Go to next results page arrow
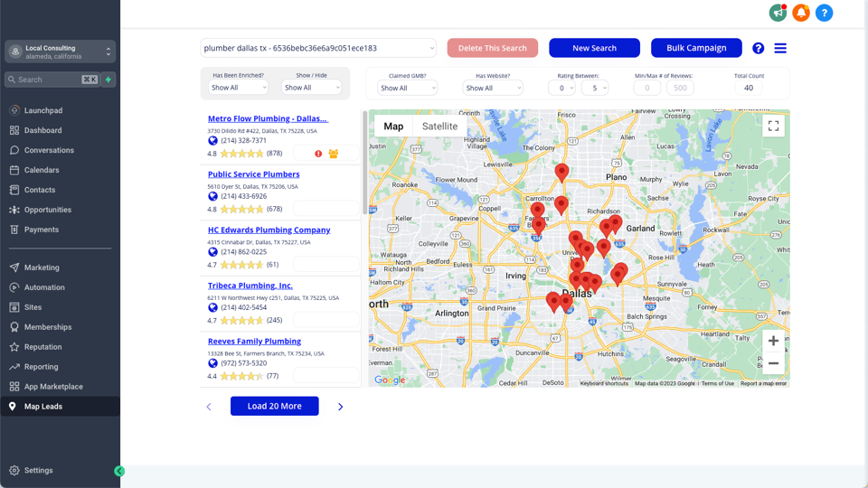This screenshot has height=488, width=868. pos(341,407)
